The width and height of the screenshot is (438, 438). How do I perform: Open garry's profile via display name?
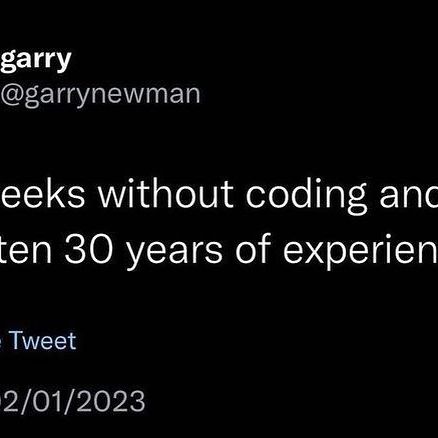pyautogui.click(x=36, y=60)
